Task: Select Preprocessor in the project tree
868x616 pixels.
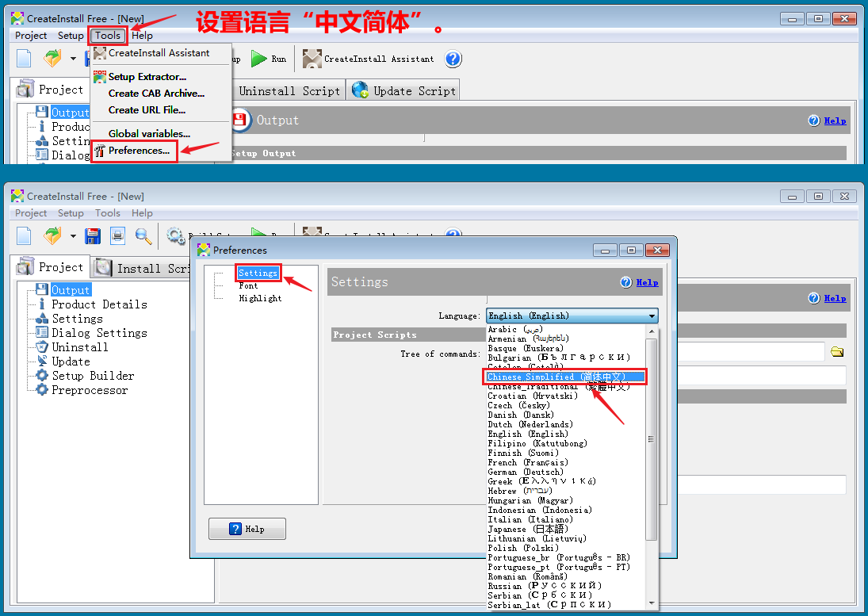Action: [x=90, y=390]
